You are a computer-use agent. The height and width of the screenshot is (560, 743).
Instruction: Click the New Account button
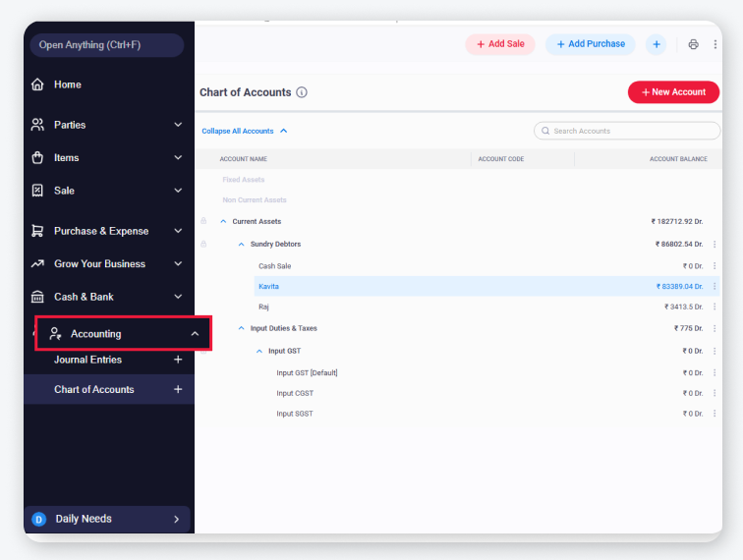coord(673,92)
